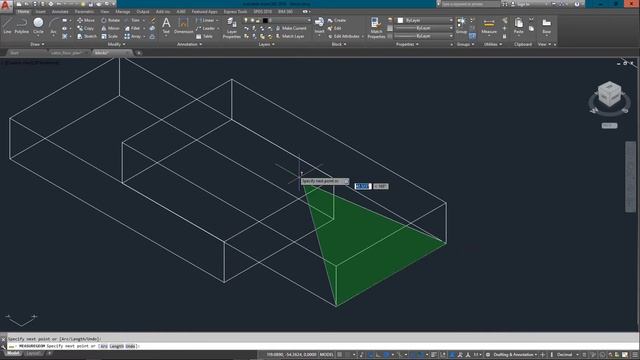Activate the Stretch tool

pyautogui.click(x=87, y=36)
